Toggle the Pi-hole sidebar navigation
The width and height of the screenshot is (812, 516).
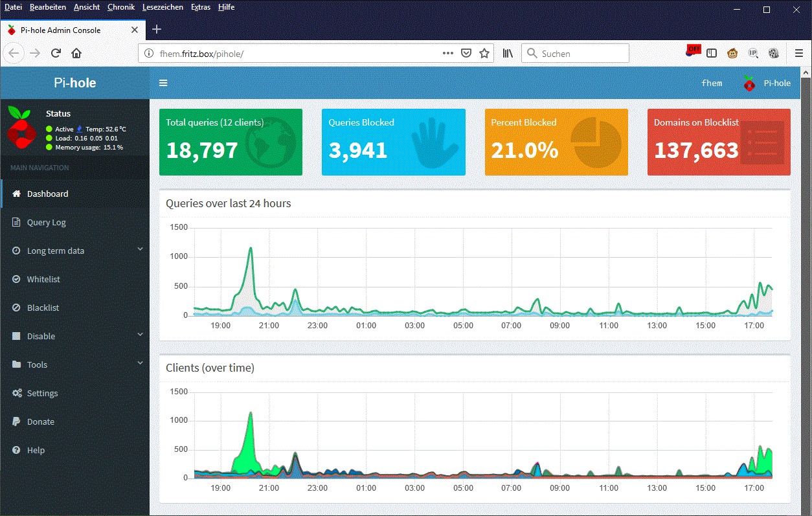pyautogui.click(x=163, y=83)
